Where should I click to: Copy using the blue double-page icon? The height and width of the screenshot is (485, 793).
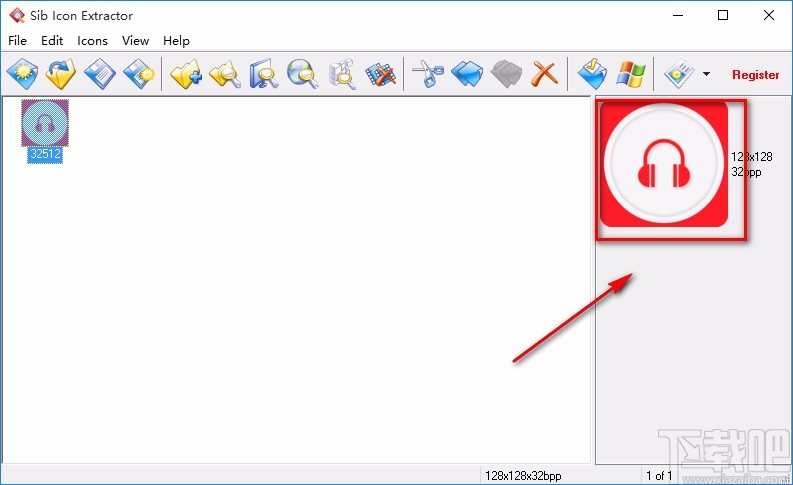click(467, 74)
